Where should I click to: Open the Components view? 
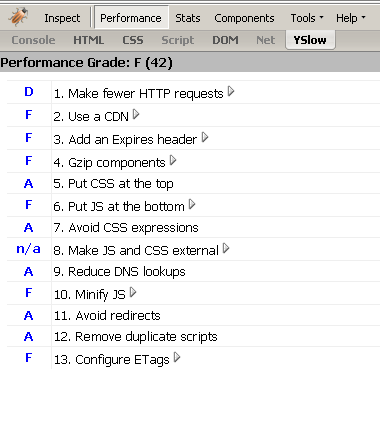click(x=244, y=18)
